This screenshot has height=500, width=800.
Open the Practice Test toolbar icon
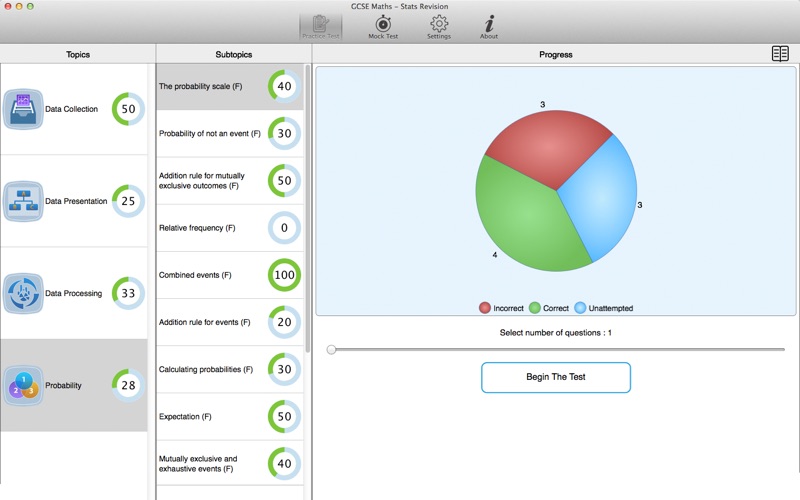pyautogui.click(x=320, y=27)
